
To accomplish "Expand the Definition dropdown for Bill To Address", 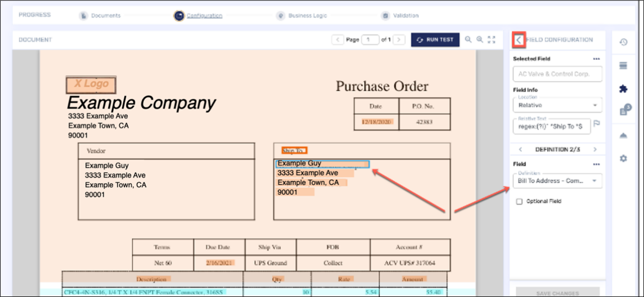I will pos(557,181).
